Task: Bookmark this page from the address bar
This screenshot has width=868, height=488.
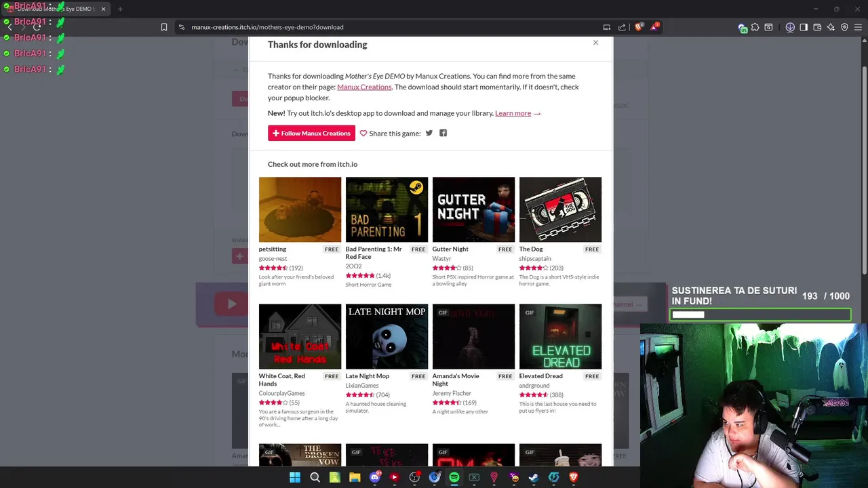Action: [x=163, y=27]
